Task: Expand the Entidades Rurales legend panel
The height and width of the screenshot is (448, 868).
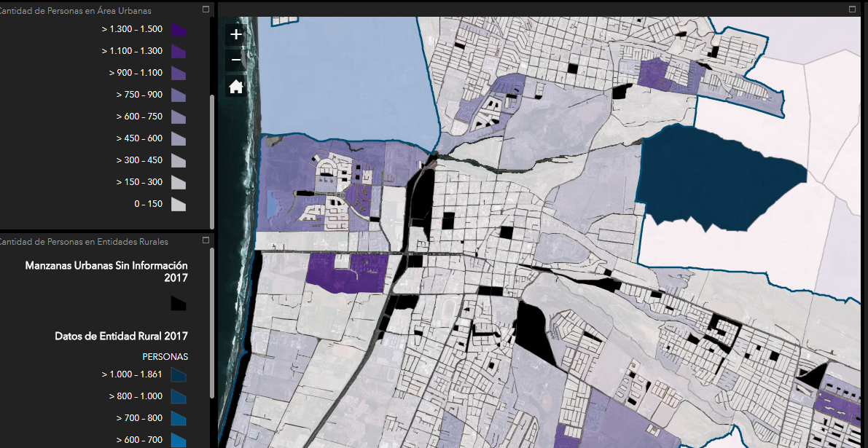Action: coord(206,240)
